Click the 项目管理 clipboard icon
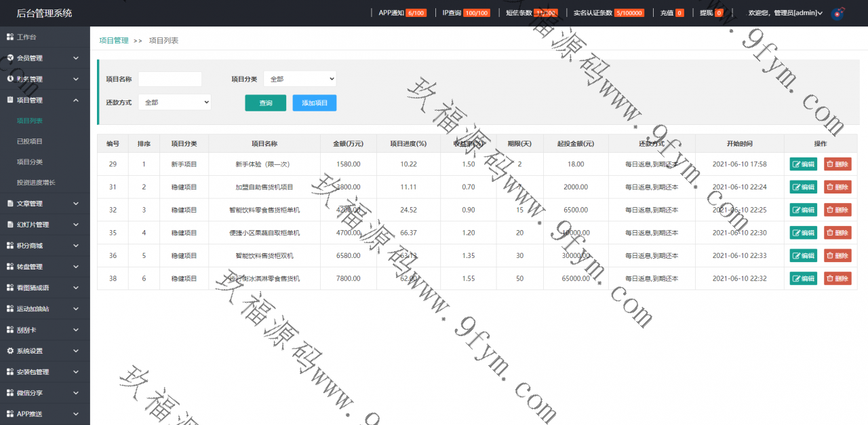Viewport: 868px width, 425px height. click(x=10, y=100)
